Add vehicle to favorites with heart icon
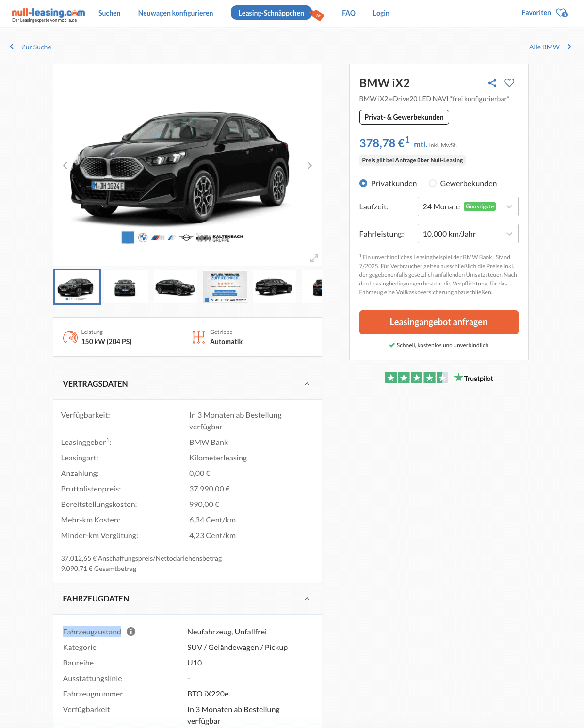This screenshot has width=584, height=728. [x=509, y=83]
